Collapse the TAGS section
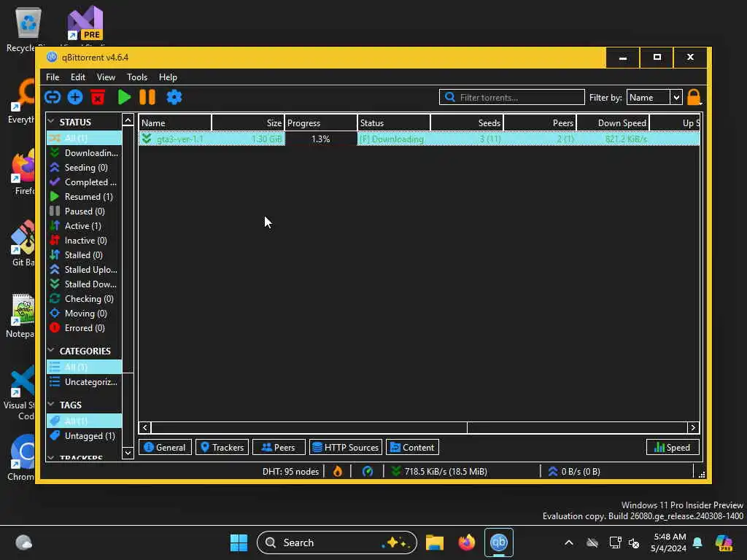The width and height of the screenshot is (747, 560). coord(52,404)
